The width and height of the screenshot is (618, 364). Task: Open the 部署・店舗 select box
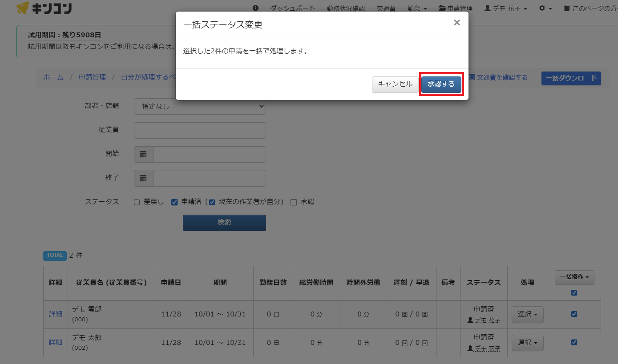(200, 106)
